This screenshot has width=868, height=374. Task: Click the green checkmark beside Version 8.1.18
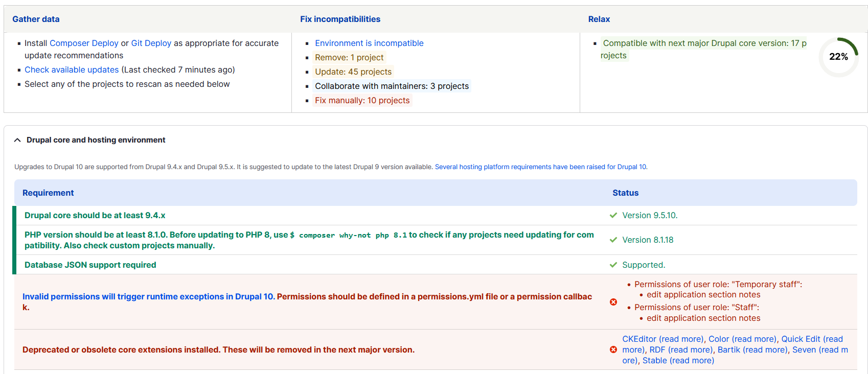[613, 240]
